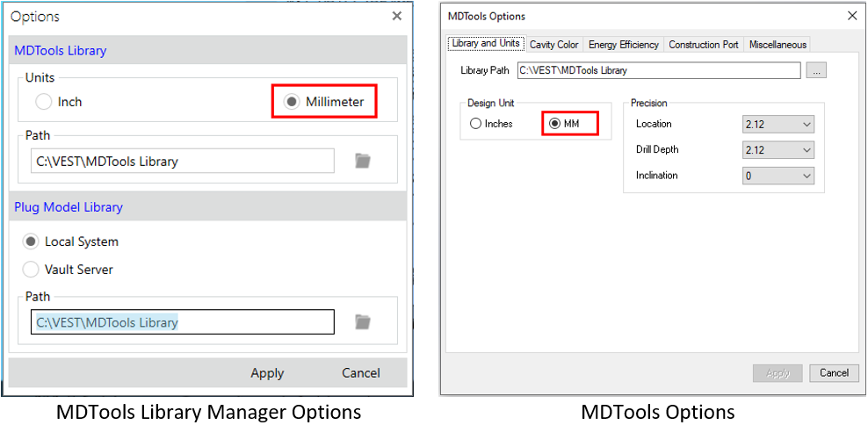Choose Local System for Plug Model Library
868x425 pixels.
coord(31,241)
